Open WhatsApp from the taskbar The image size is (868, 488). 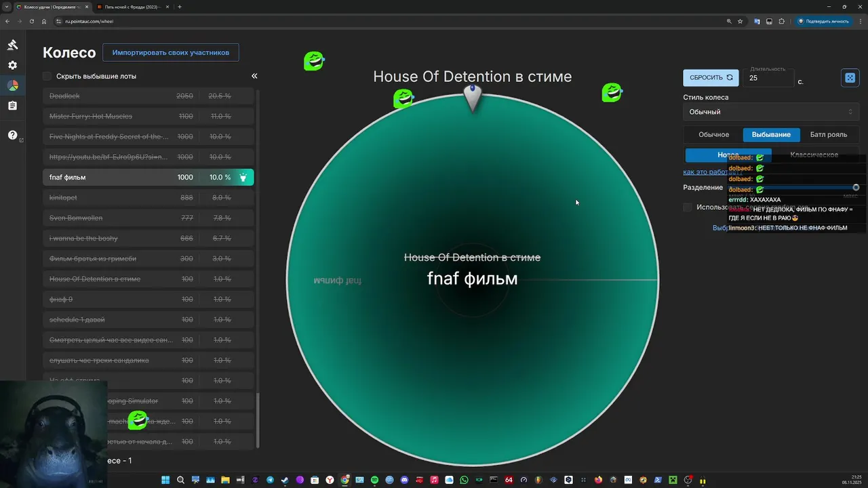point(464,480)
